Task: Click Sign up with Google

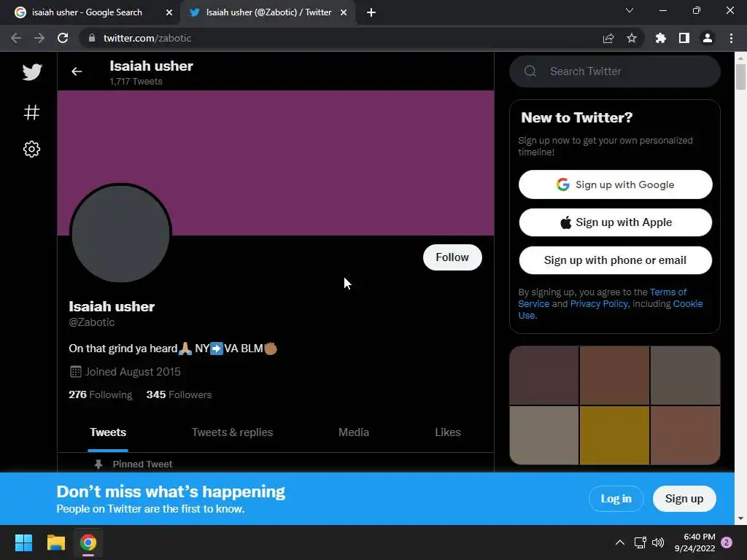Action: [616, 184]
